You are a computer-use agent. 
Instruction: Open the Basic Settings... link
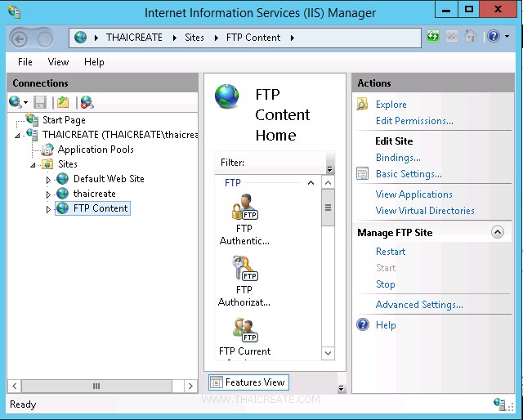pos(409,174)
